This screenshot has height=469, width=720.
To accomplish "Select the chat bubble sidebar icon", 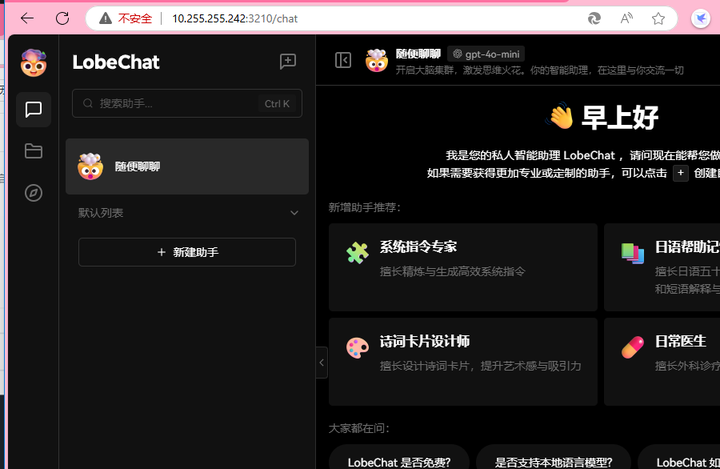I will coord(34,109).
